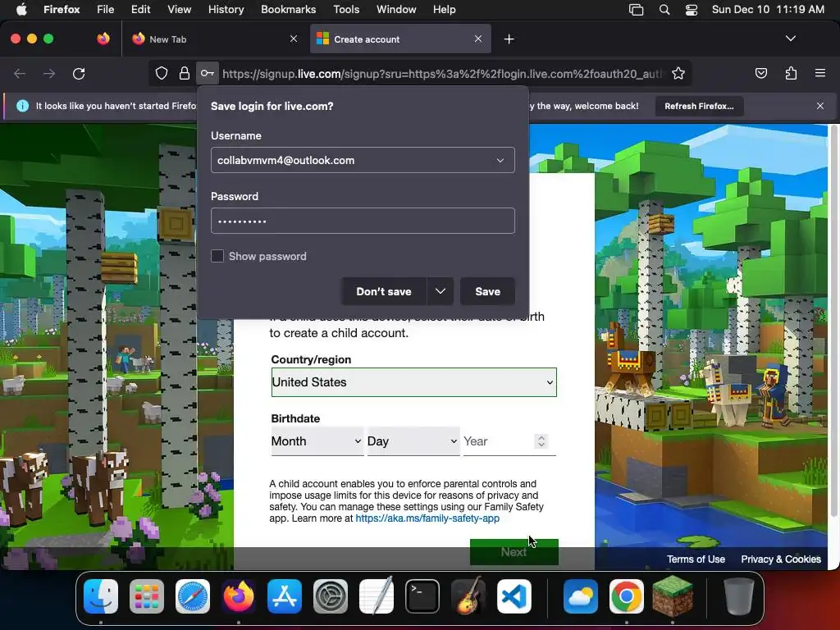
Task: Open the Don't save options arrow
Action: pyautogui.click(x=441, y=291)
